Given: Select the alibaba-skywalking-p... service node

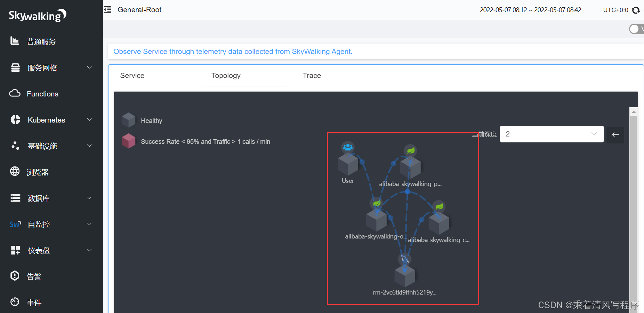Looking at the screenshot, I should 410,167.
